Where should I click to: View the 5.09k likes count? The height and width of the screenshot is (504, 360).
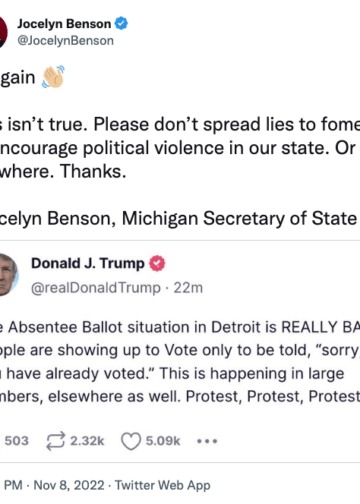[x=163, y=441]
